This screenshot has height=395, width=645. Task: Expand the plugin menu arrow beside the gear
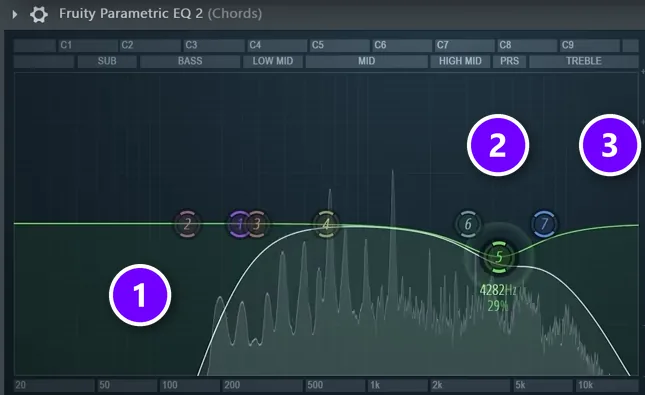(15, 14)
